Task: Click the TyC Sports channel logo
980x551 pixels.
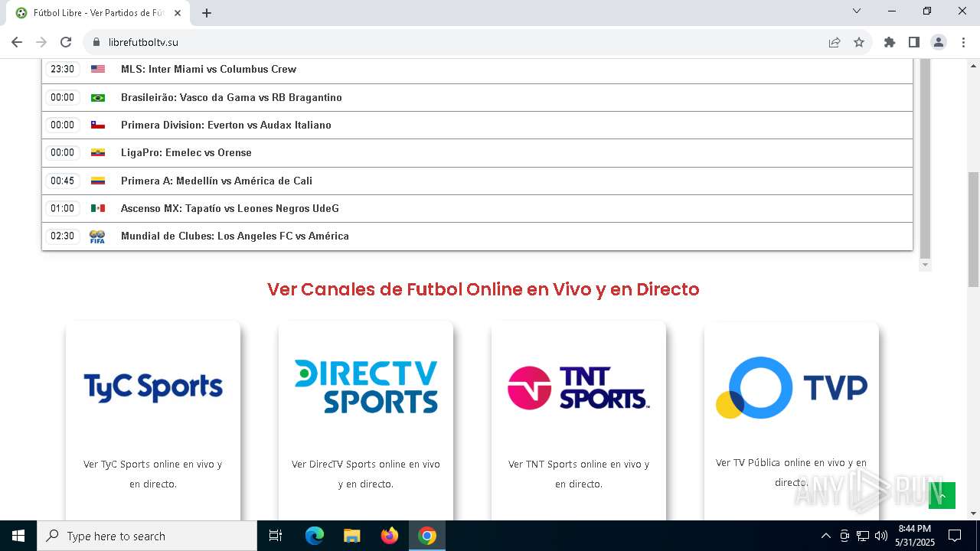Action: click(x=153, y=387)
